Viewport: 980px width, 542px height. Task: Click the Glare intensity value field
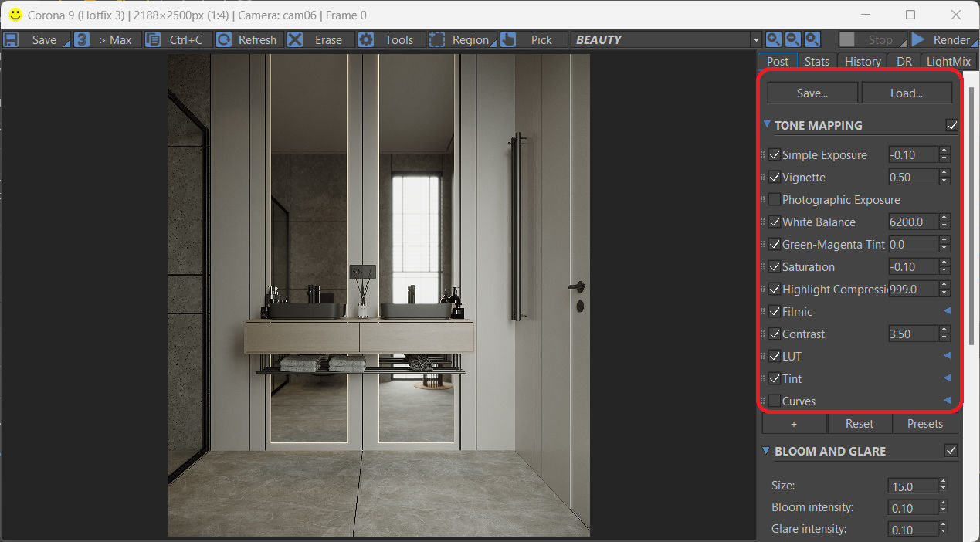(x=913, y=530)
